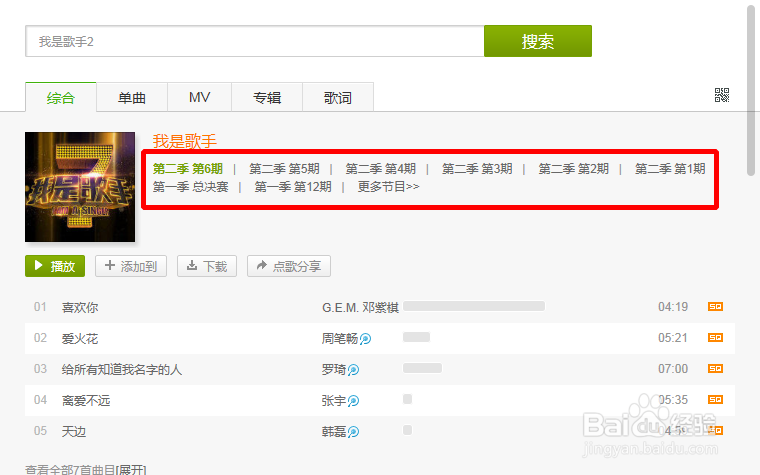
Task: Click SQ badge for 离爱不远
Action: pyautogui.click(x=715, y=399)
